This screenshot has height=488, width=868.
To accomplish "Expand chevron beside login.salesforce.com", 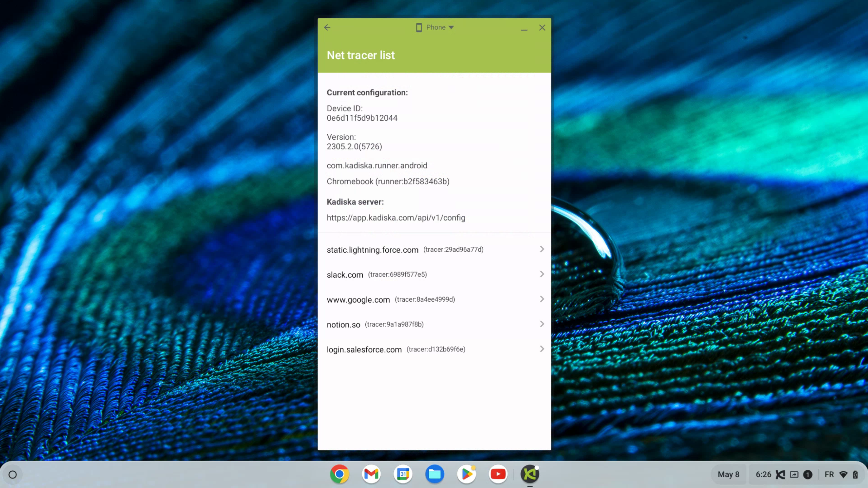I will [x=542, y=349].
